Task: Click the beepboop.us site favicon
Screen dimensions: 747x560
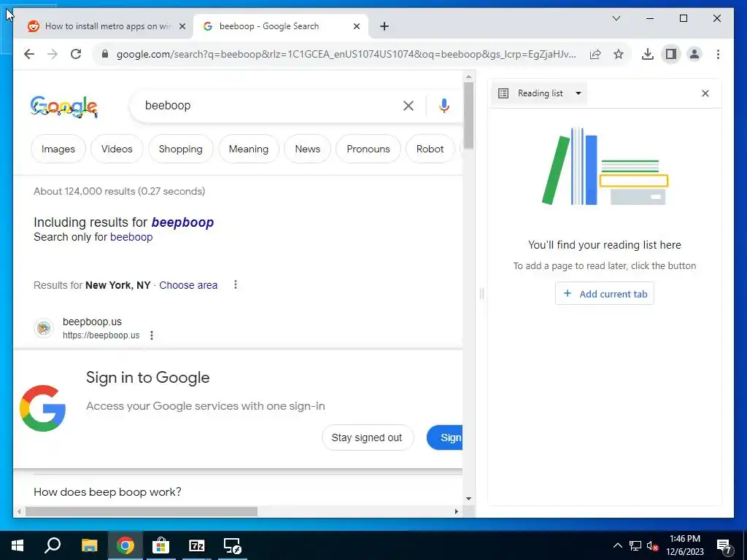Action: pos(44,328)
